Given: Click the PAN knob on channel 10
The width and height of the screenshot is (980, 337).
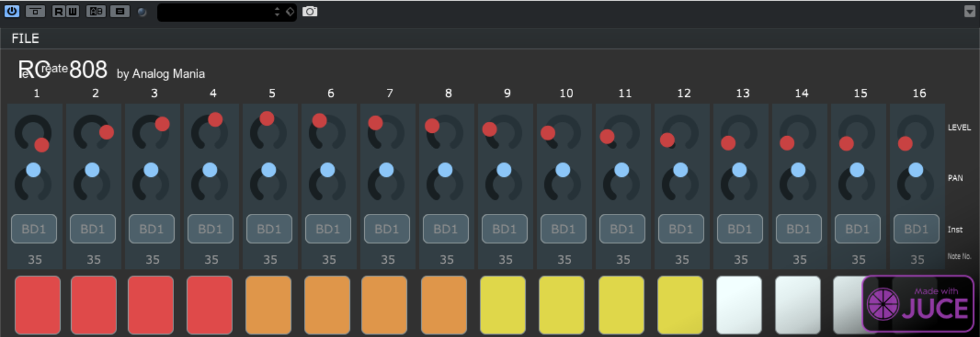Looking at the screenshot, I should [x=563, y=183].
